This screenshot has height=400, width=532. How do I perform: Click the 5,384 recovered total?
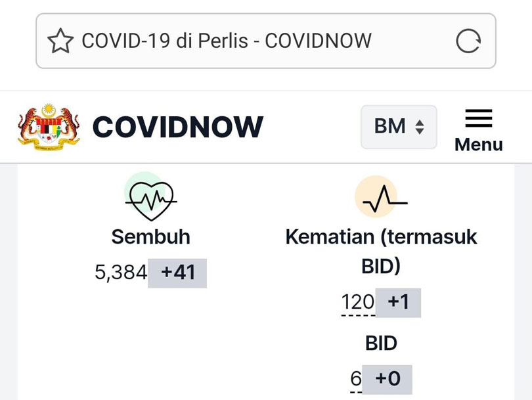tap(121, 273)
